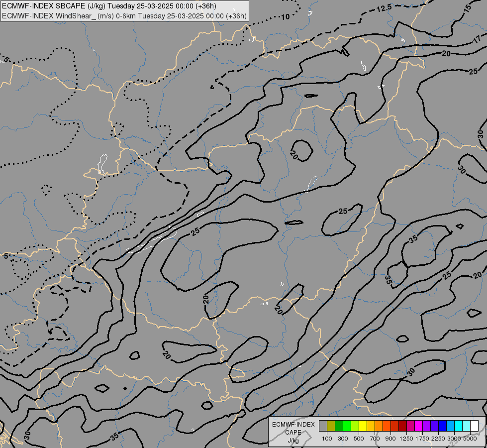Click the dark green legend swatch
The image size is (487, 448).
339,426
